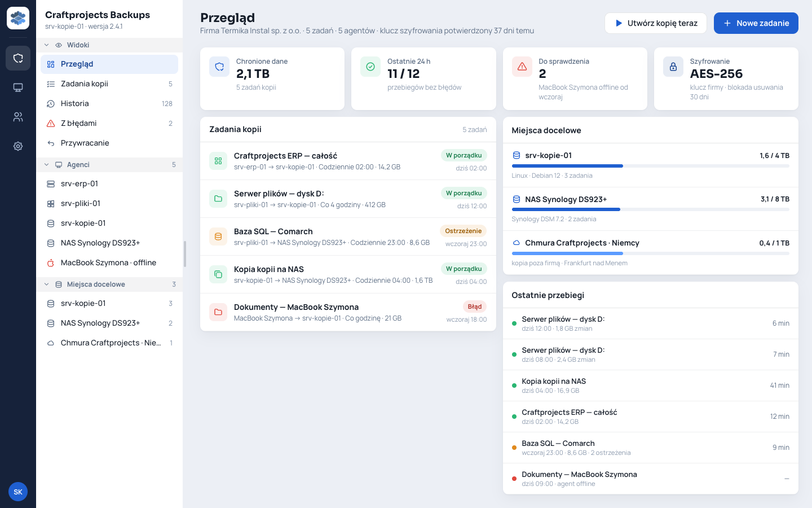The image size is (812, 508).
Task: Open the monitor icon in left rail
Action: click(x=18, y=87)
